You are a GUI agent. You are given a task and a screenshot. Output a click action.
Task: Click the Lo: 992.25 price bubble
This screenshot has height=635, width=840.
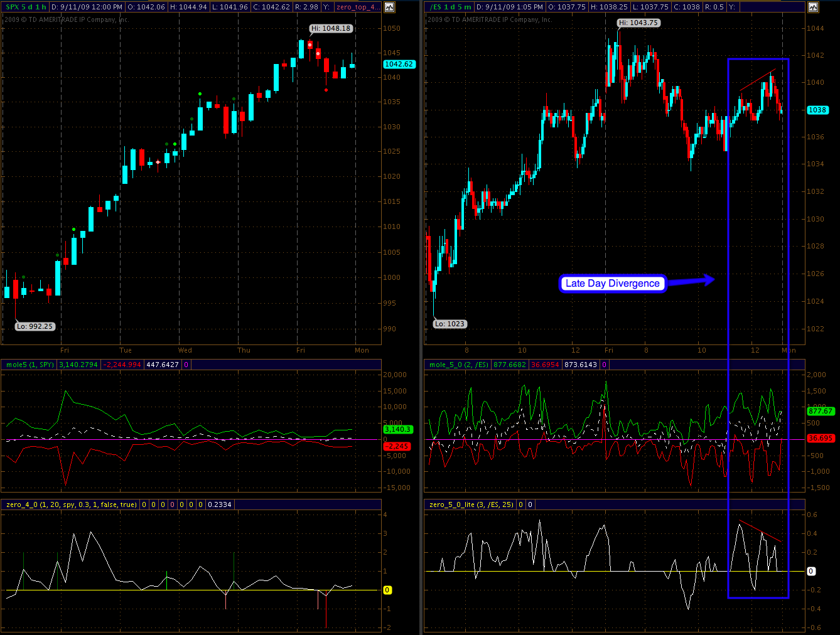coord(35,326)
